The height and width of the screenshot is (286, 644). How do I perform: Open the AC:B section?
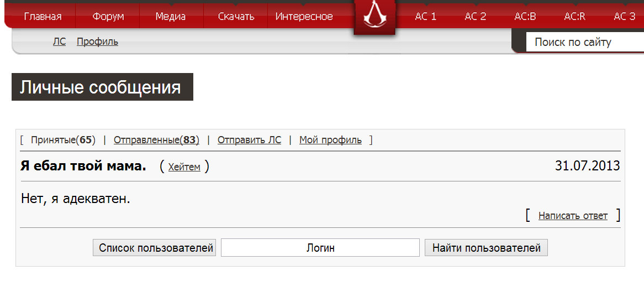(x=525, y=17)
